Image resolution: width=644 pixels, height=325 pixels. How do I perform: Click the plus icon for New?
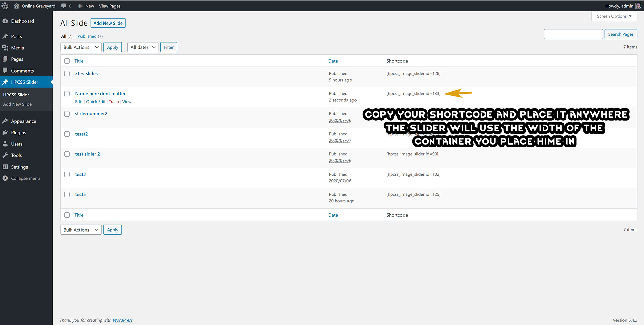click(80, 6)
